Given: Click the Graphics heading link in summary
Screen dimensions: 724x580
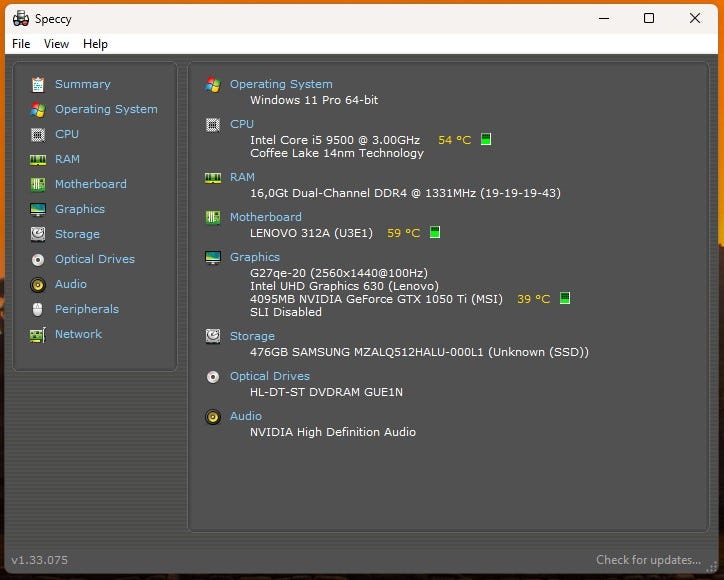Looking at the screenshot, I should coord(255,257).
